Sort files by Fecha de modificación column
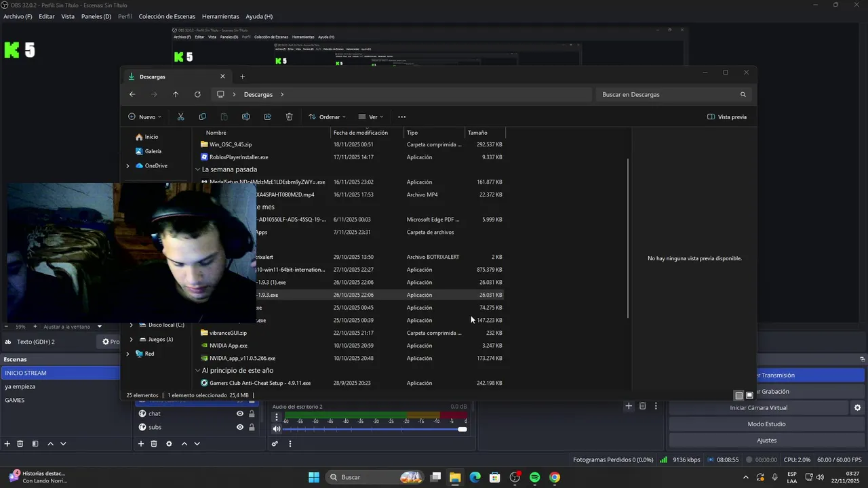Image resolution: width=868 pixels, height=488 pixels. pyautogui.click(x=367, y=133)
